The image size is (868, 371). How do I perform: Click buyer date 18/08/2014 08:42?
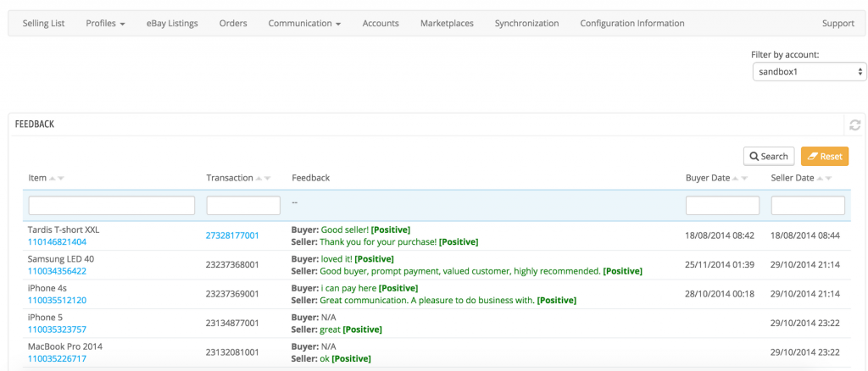click(x=720, y=235)
